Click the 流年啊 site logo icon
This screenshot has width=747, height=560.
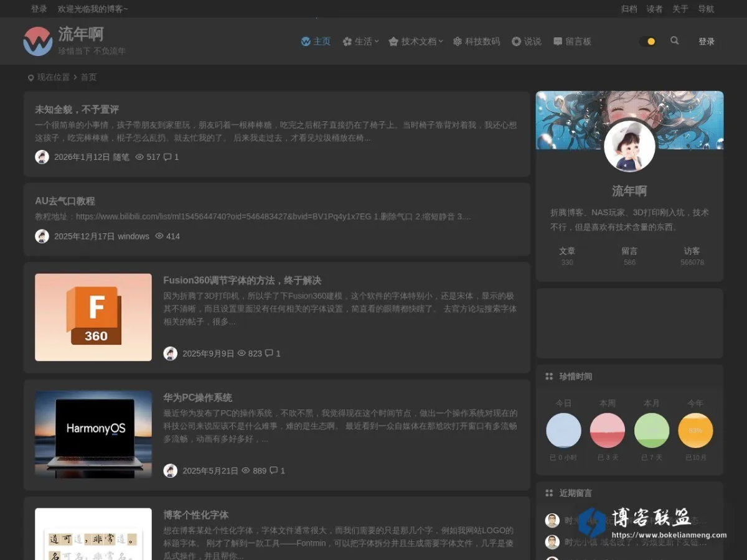point(38,41)
